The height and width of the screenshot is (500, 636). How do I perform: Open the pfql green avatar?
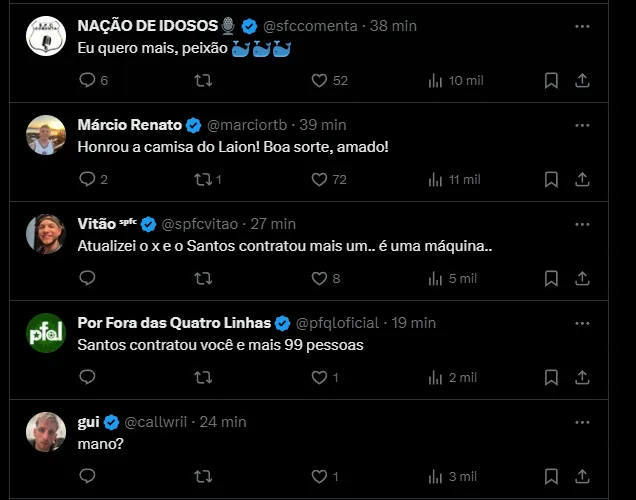46,333
